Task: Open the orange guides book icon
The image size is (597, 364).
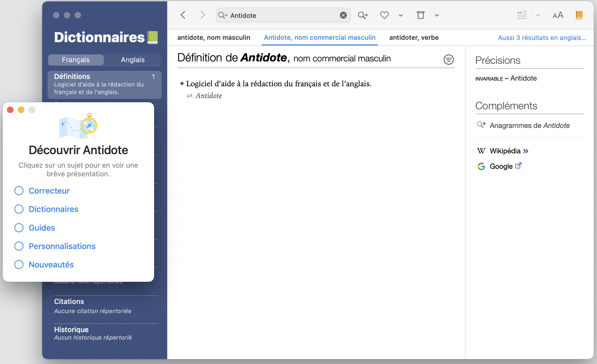Action: (x=579, y=15)
